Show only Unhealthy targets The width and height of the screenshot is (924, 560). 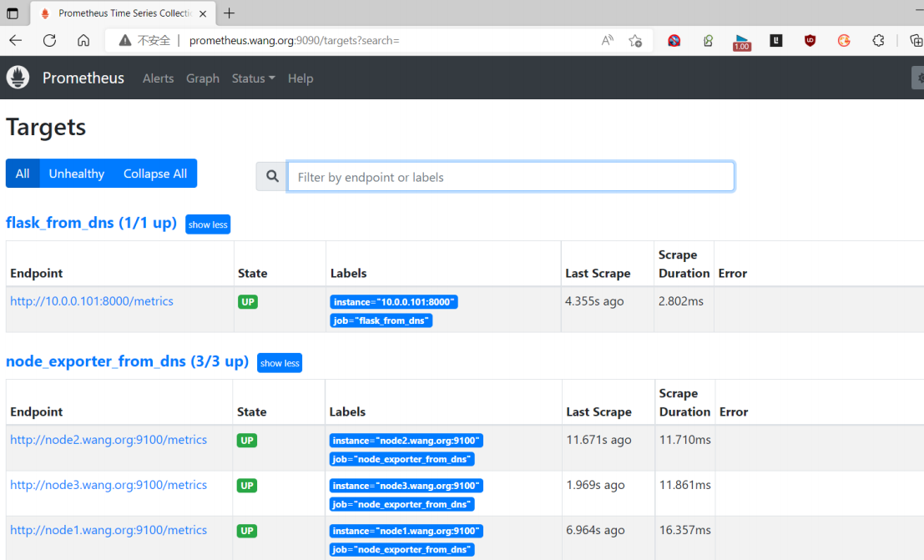pos(77,174)
